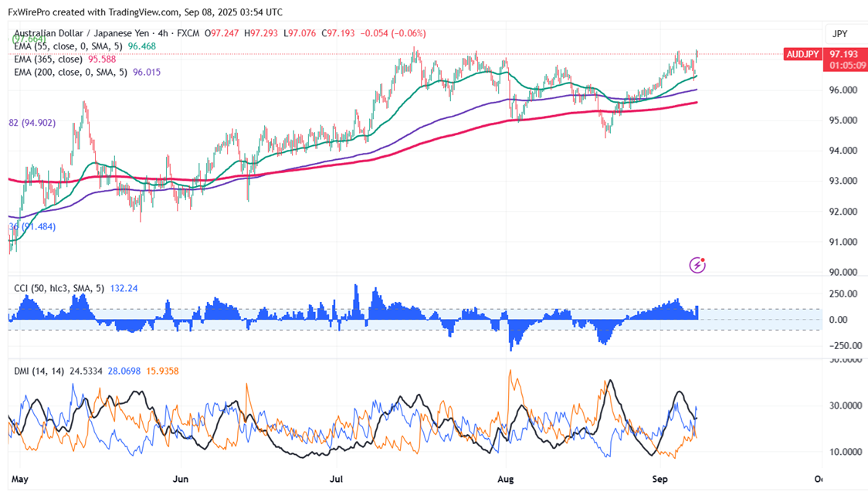Click the 95.000 price axis label
This screenshot has height=492, width=868.
coord(843,120)
